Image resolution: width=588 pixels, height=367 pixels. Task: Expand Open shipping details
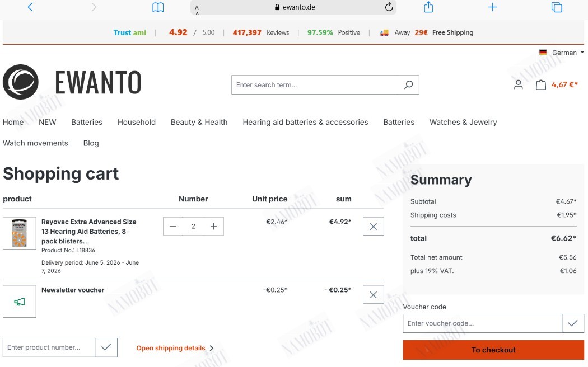(x=175, y=348)
